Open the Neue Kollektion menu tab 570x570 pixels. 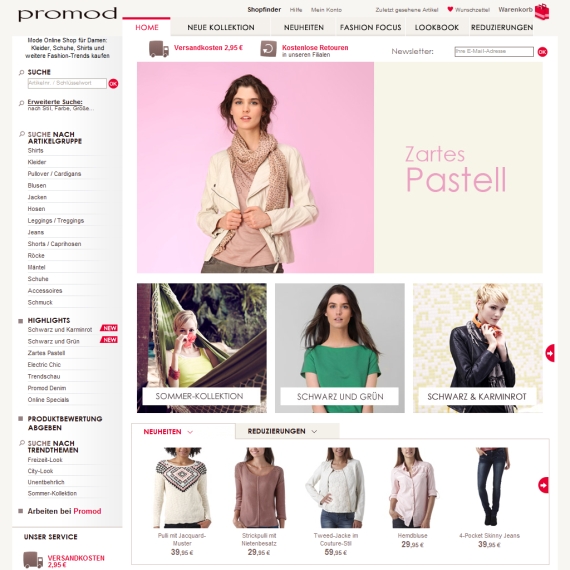coord(221,28)
